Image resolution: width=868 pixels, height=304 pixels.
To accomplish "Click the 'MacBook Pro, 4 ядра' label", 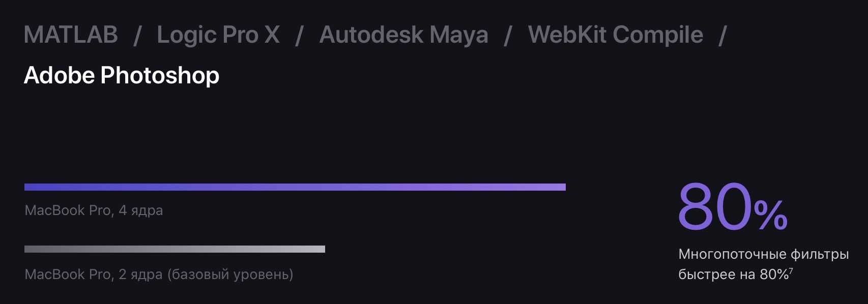I will tap(94, 210).
